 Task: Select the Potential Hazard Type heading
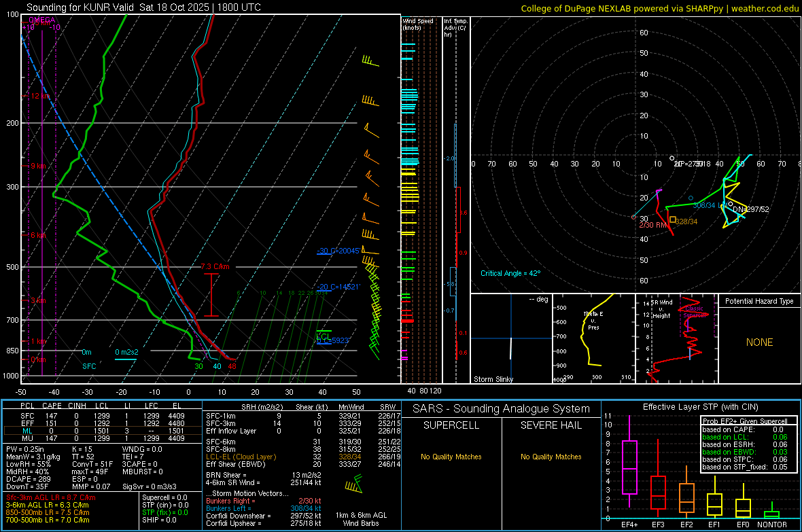pos(759,301)
